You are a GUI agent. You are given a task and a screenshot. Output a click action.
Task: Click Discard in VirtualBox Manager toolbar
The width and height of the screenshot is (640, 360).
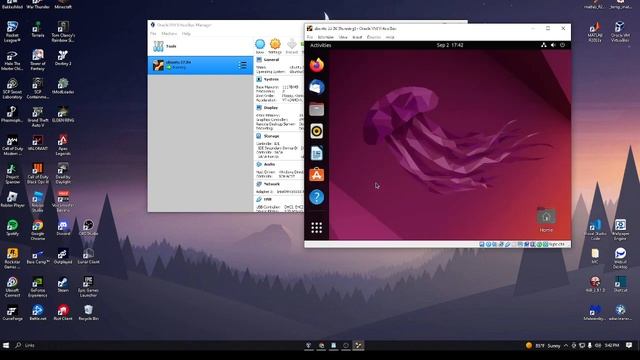point(291,46)
